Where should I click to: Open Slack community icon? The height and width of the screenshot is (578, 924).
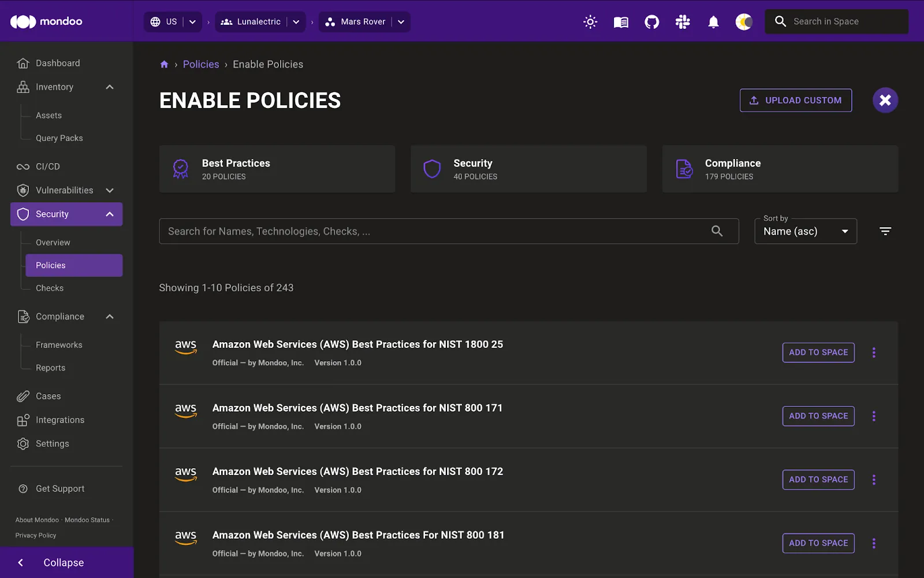pos(683,22)
